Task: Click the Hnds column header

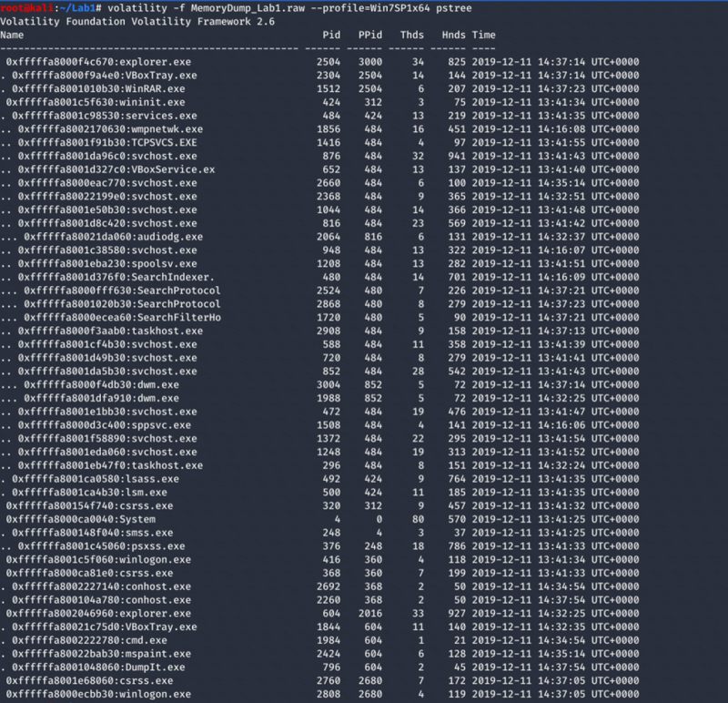Action: (x=453, y=35)
